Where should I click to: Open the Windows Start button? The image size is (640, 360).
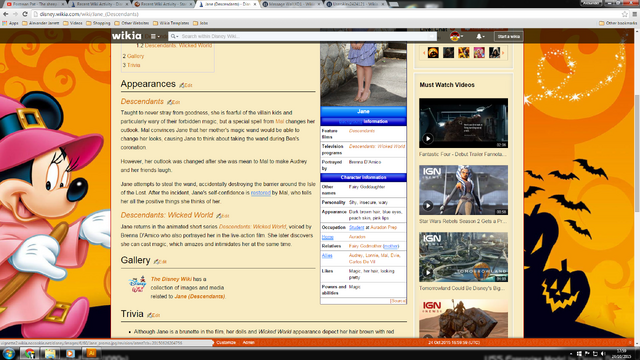pos(8,353)
